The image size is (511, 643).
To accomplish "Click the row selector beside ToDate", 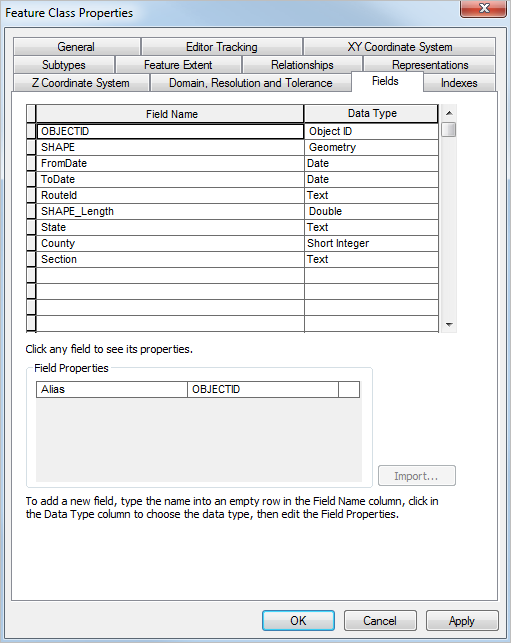I will pos(31,179).
